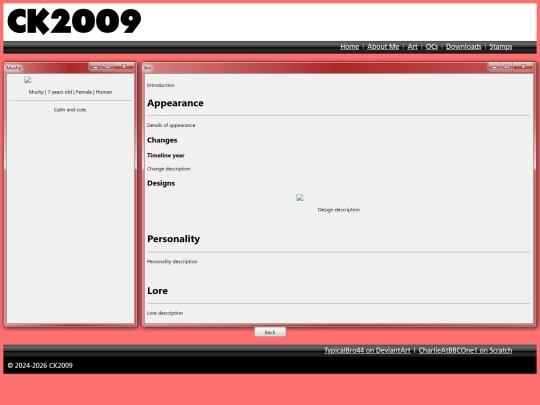Go to the About Me page
The width and height of the screenshot is (540, 405).
coord(383,46)
